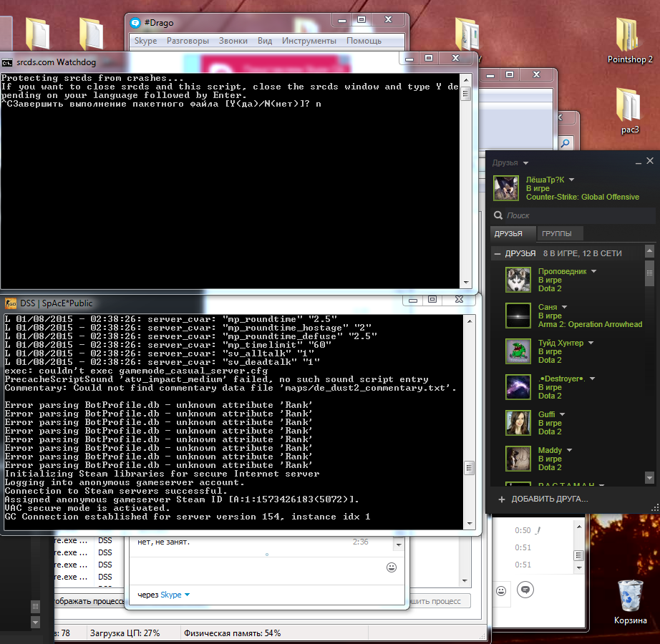Click Проповедник husky avatar
Viewport: 660px width, 644px height.
(518, 280)
